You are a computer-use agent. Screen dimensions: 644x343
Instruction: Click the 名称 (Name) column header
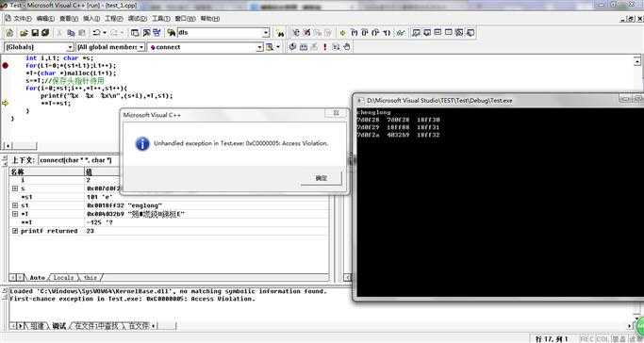46,171
